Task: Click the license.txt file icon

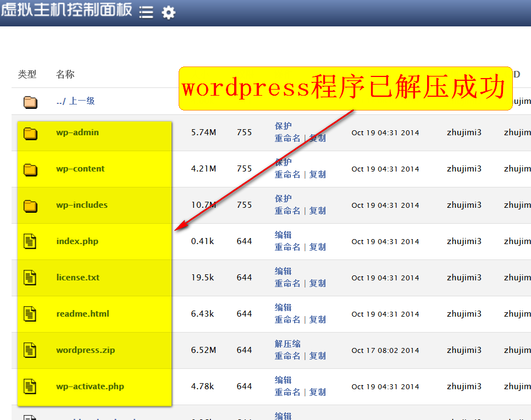Action: click(30, 278)
